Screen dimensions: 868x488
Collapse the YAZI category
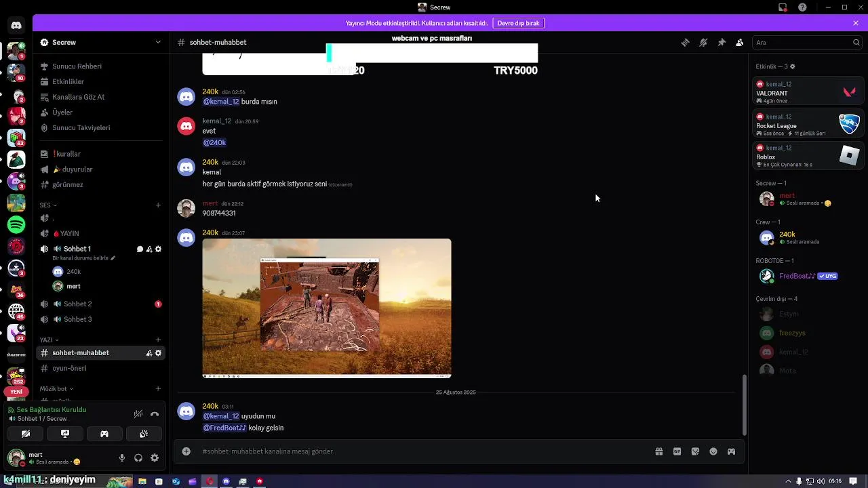(x=49, y=340)
